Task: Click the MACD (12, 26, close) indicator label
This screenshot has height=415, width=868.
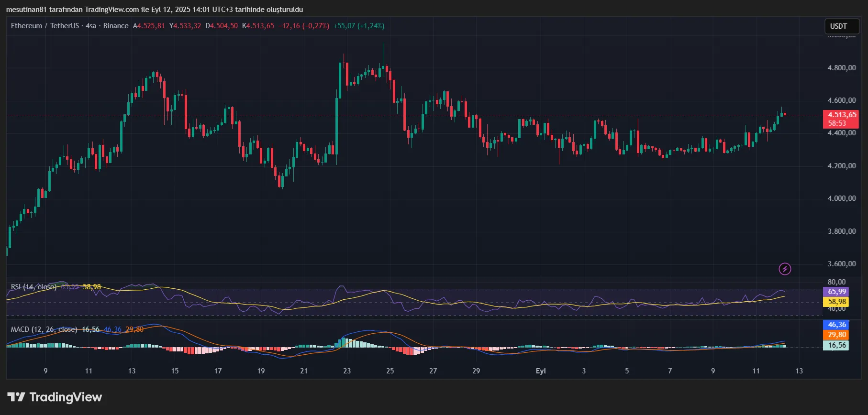Action: (x=44, y=329)
